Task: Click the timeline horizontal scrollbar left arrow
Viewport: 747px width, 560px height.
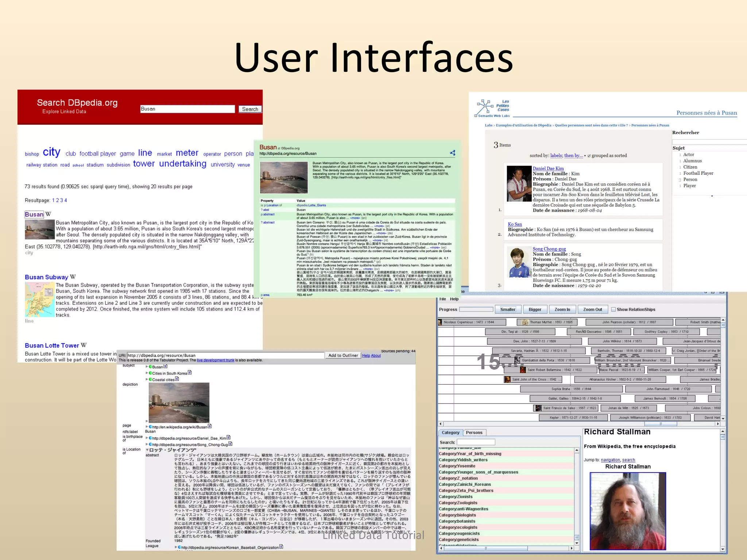Action: point(441,424)
